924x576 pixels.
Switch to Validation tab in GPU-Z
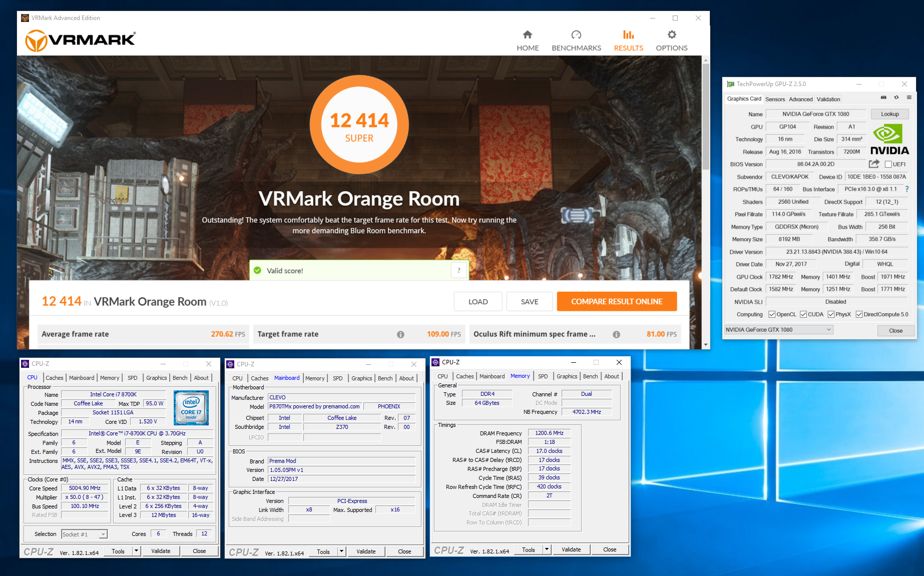828,99
